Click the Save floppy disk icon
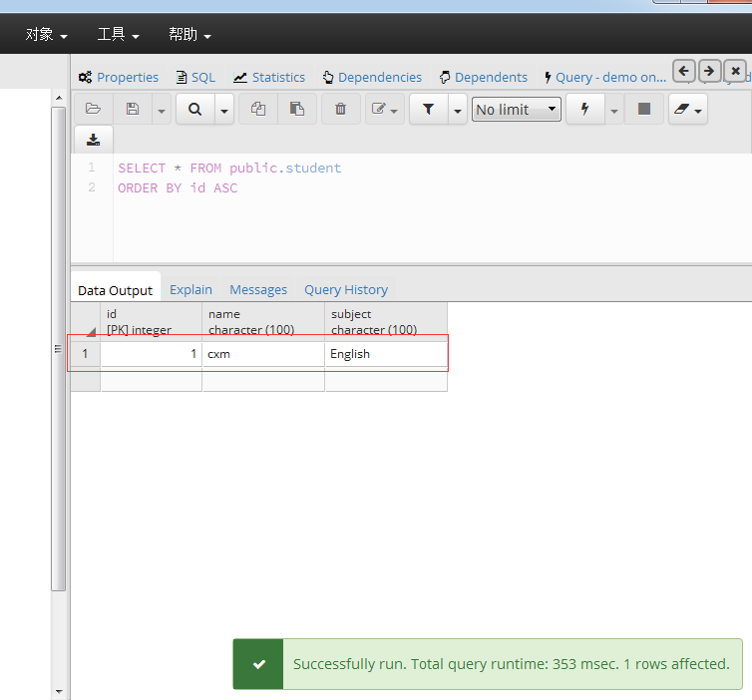This screenshot has width=752, height=700. [x=133, y=110]
